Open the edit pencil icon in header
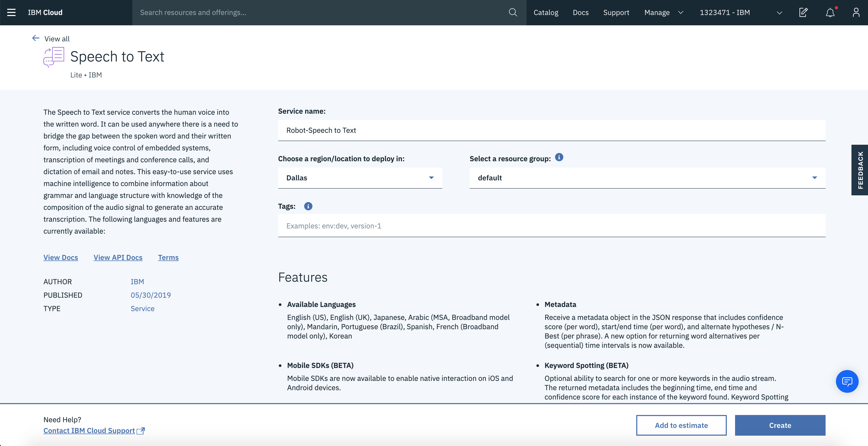868x446 pixels. 803,12
